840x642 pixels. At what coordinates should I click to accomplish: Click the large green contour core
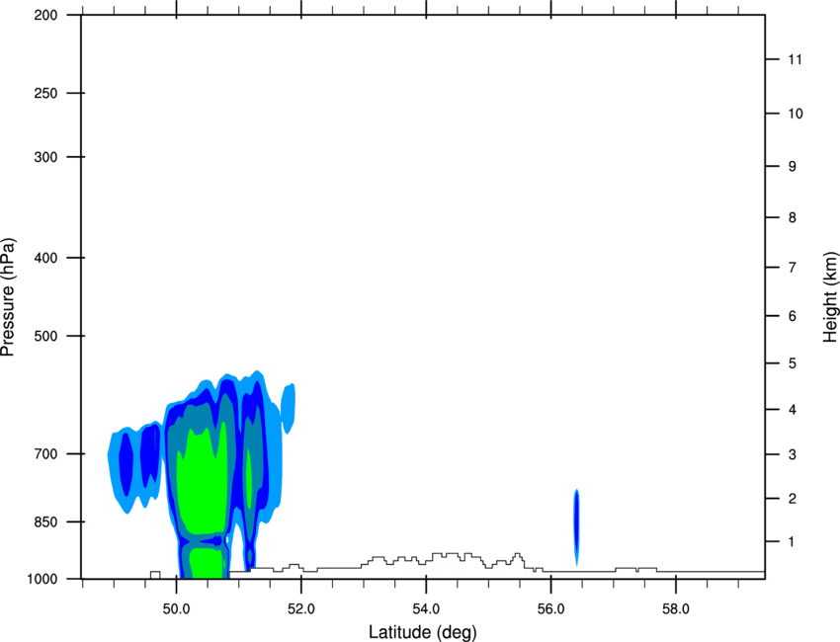tap(202, 482)
